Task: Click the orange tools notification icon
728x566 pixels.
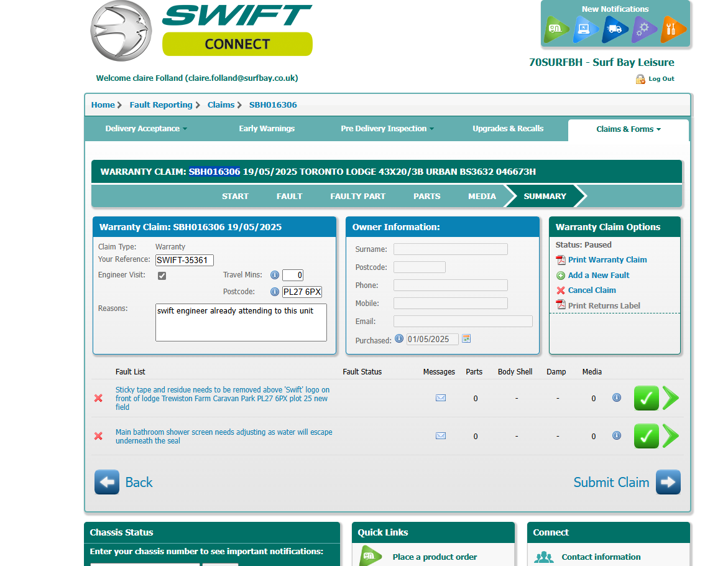Action: pyautogui.click(x=673, y=29)
